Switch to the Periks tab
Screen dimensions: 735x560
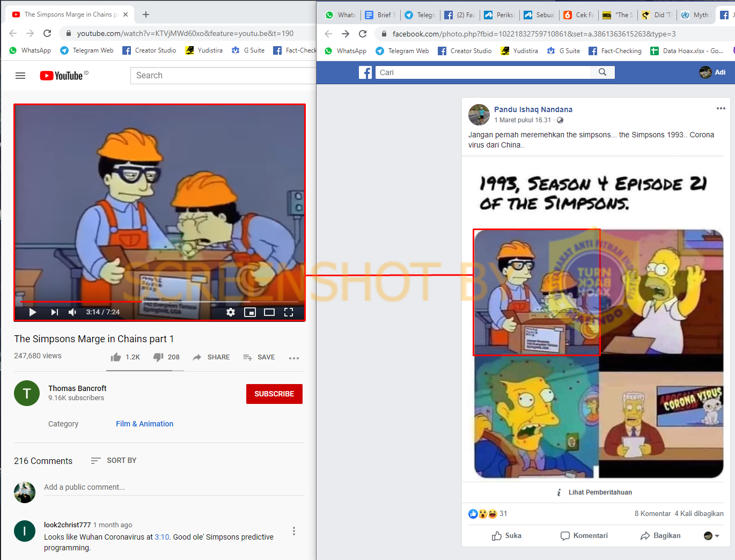click(x=499, y=15)
